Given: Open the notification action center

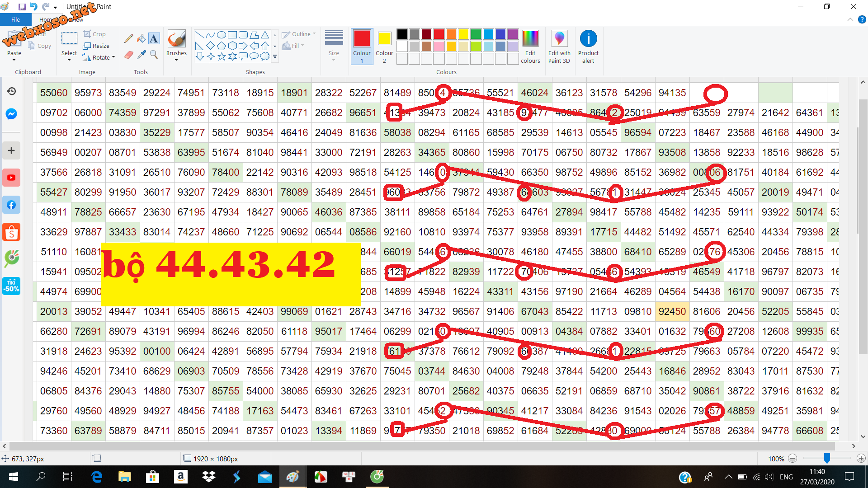Looking at the screenshot, I should [849, 477].
